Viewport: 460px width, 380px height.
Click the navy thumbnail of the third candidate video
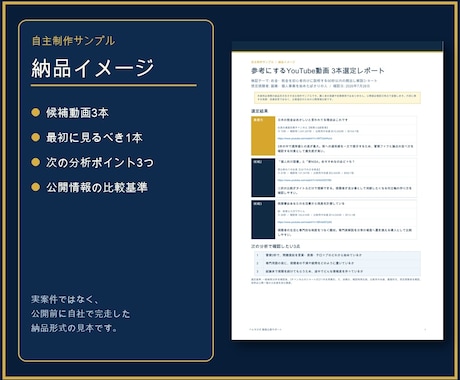click(263, 220)
